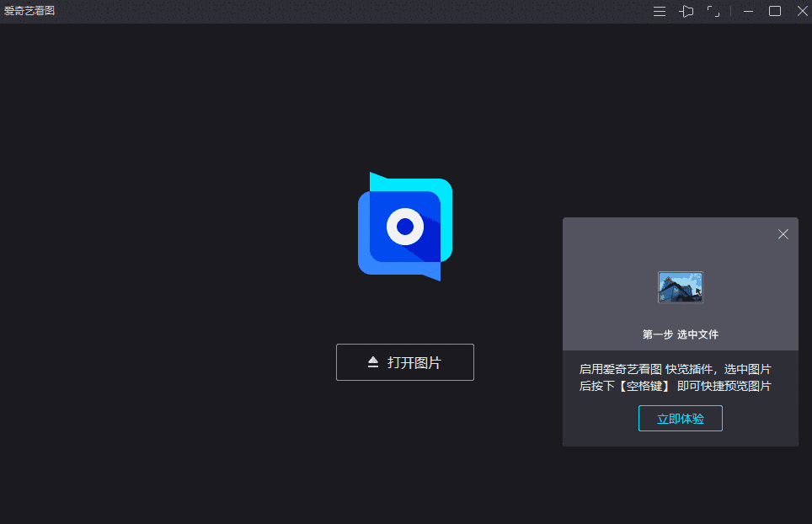Screen dimensions: 812x524
Task: Close the 爱奇艺看图 application
Action: tap(801, 11)
